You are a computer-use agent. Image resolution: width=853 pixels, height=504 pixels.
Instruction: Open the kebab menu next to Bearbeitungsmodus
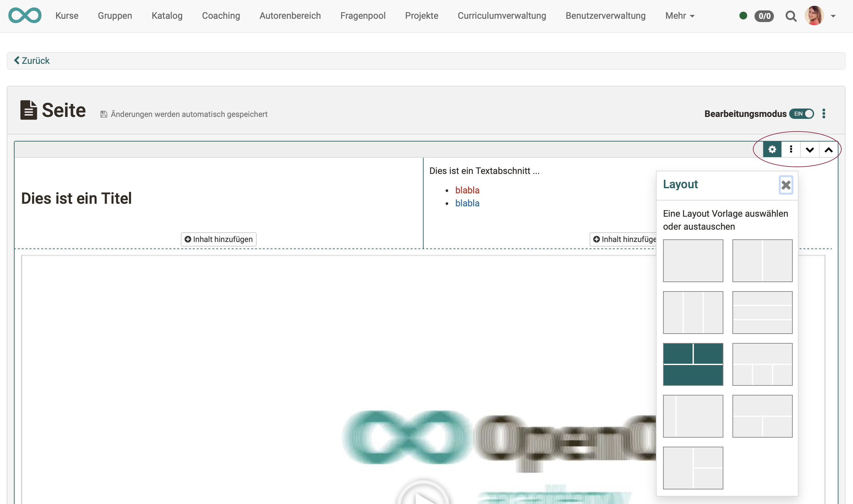pyautogui.click(x=824, y=114)
